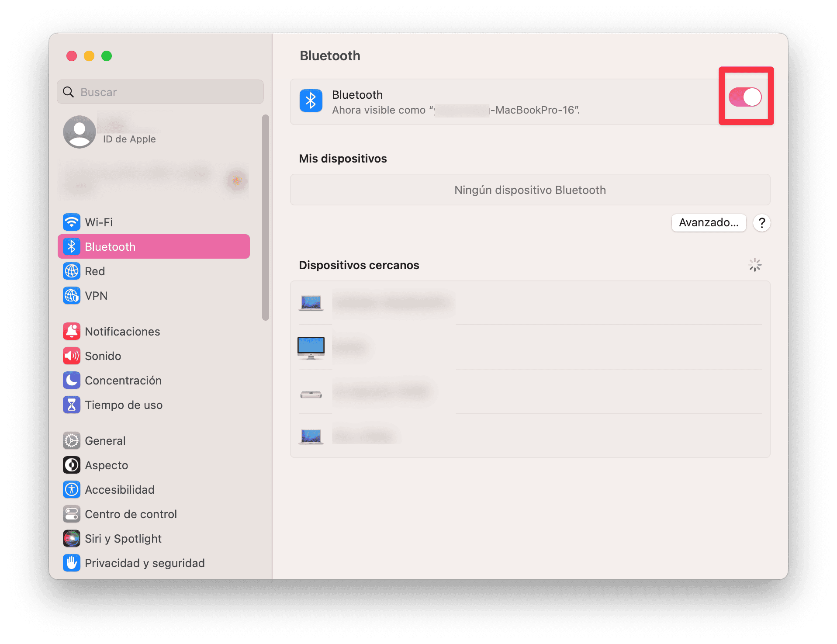Select the Red label in the sidebar
This screenshot has height=644, width=837.
click(95, 271)
